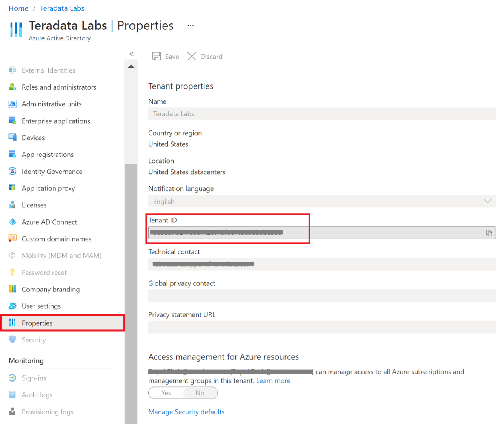Screen dimensions: 504x426
Task: Open the Notification language dropdown
Action: point(322,201)
